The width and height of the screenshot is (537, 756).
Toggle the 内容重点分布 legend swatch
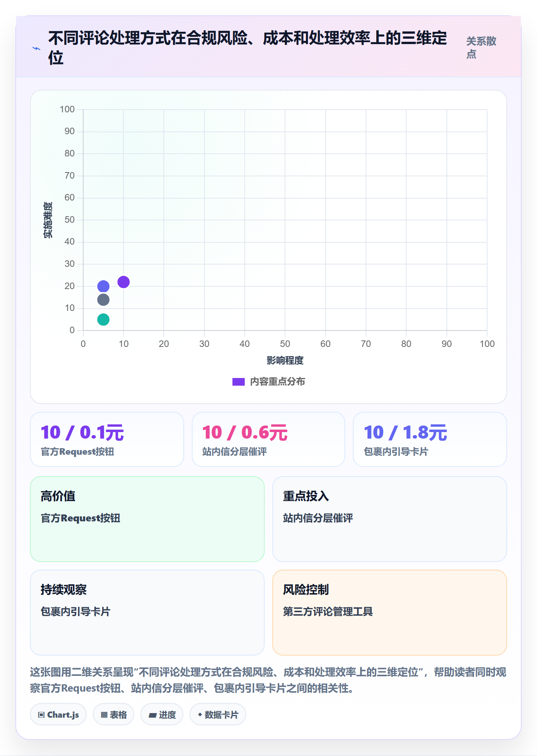[x=239, y=382]
